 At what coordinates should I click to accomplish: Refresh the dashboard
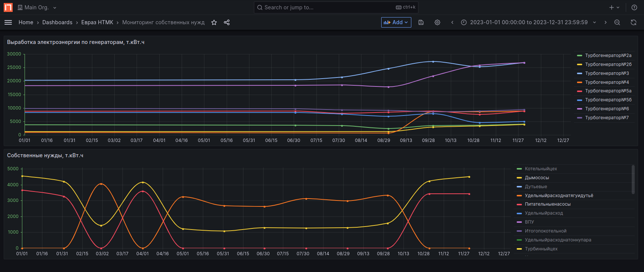tap(634, 22)
